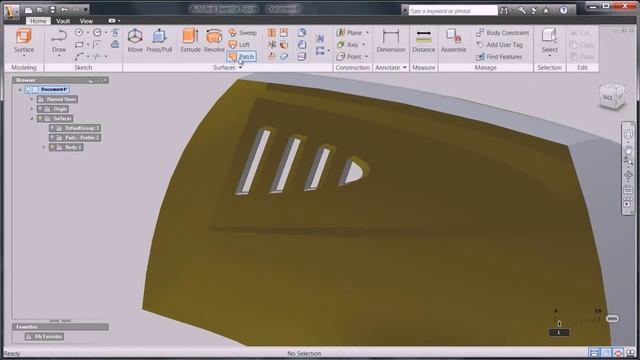Start the Extrude surface command
The image size is (640, 360).
[x=190, y=41]
